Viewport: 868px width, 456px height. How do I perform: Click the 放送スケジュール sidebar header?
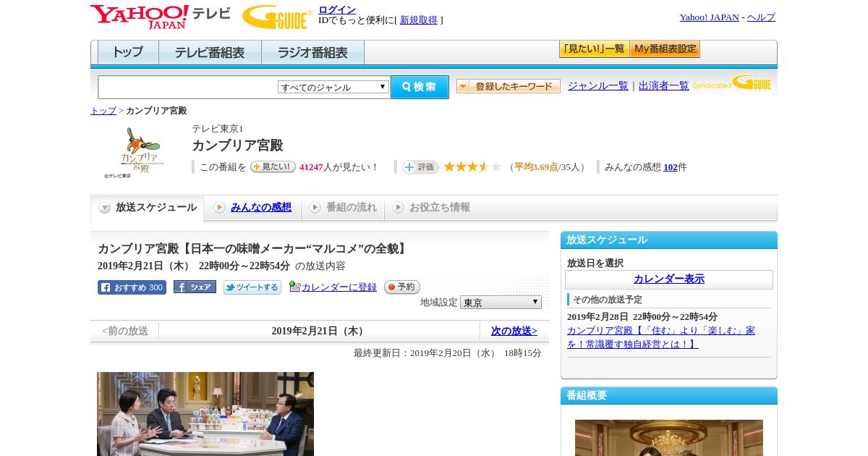click(669, 240)
